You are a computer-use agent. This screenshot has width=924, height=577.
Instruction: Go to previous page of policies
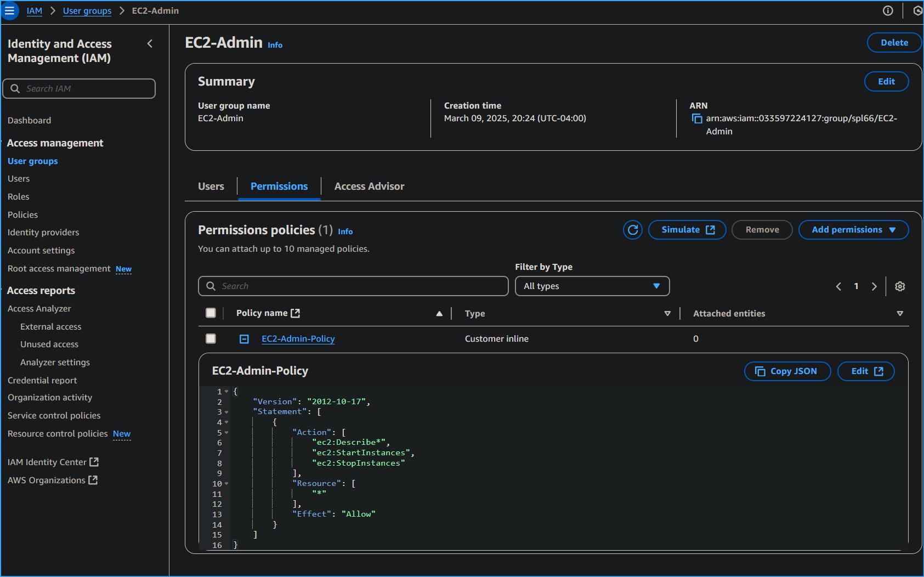[838, 286]
